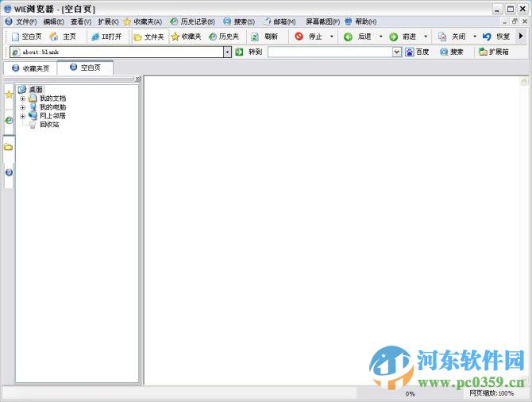This screenshot has height=402, width=532.
Task: Select the folder sidebar tab icon
Action: [9, 147]
